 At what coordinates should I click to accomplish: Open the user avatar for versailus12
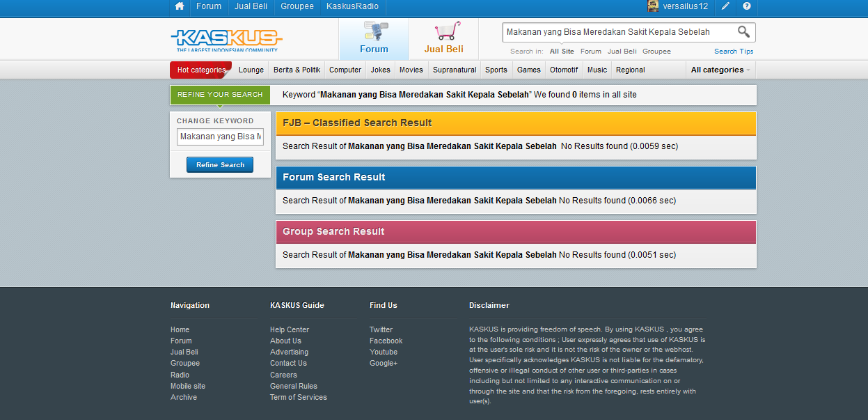point(653,6)
